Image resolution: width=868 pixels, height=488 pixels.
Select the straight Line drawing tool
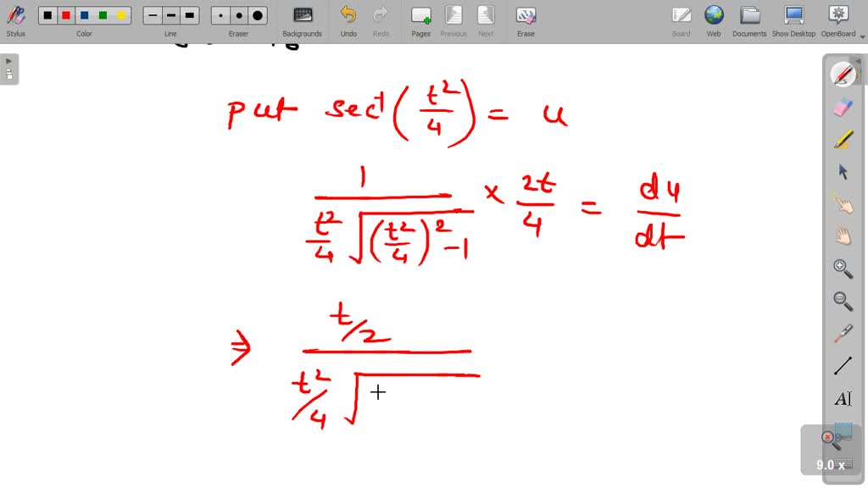pyautogui.click(x=843, y=364)
